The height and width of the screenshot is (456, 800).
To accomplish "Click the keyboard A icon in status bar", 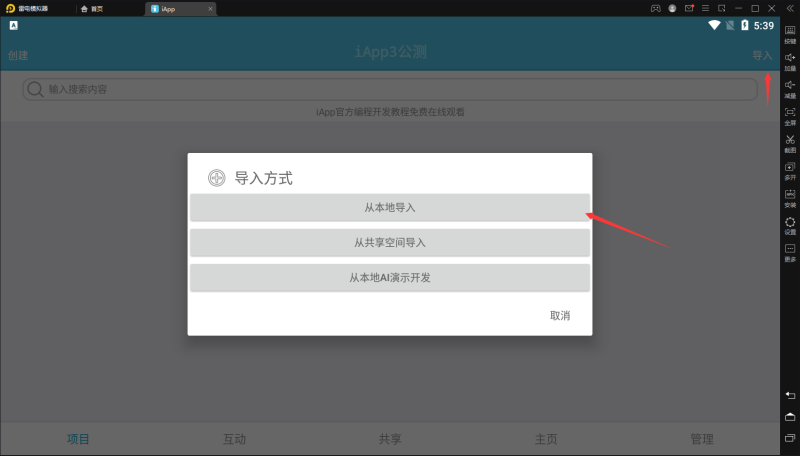I will (x=14, y=25).
